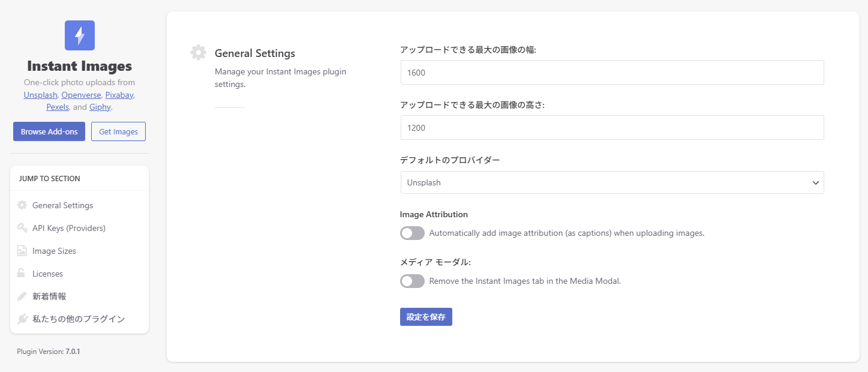Click the max image height field showing 1200

coord(612,128)
